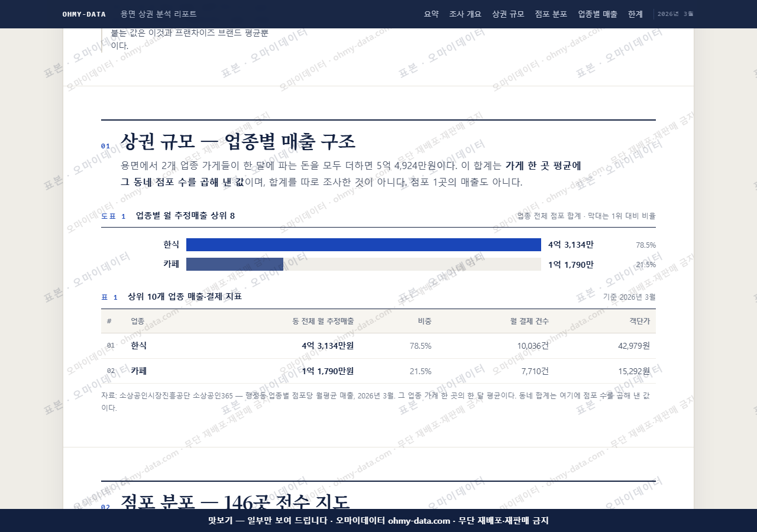Click the '용면 상권 분석 리포트' header title
Viewport: 757px width, 532px height.
[x=158, y=14]
